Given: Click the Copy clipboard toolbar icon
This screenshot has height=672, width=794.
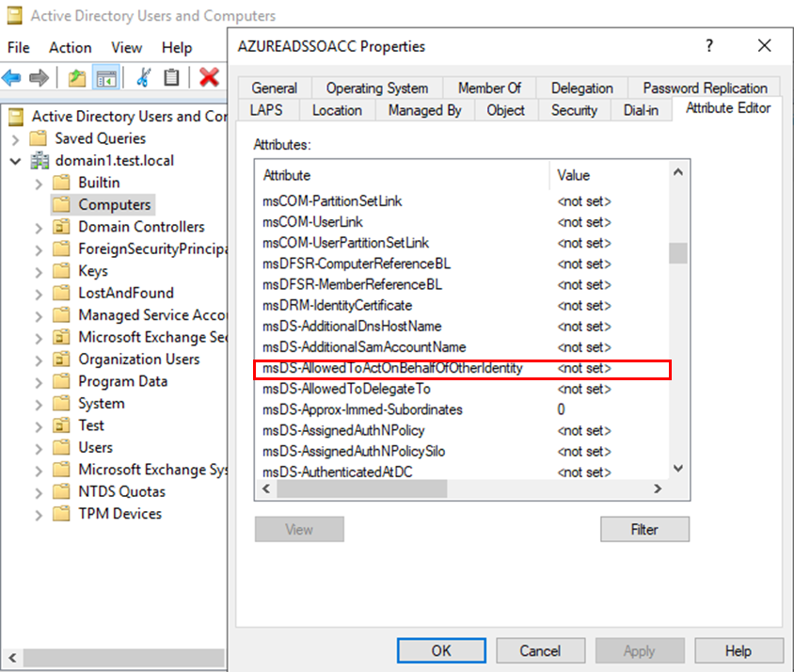Looking at the screenshot, I should tap(171, 77).
